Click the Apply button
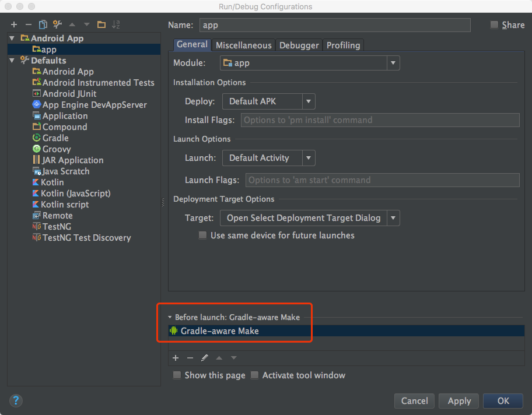Viewport: 532px width, 415px height. [x=459, y=401]
